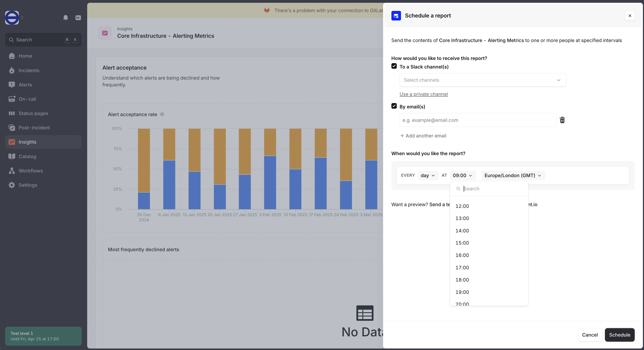Delete the email row with trash icon
644x350 pixels.
click(x=562, y=120)
